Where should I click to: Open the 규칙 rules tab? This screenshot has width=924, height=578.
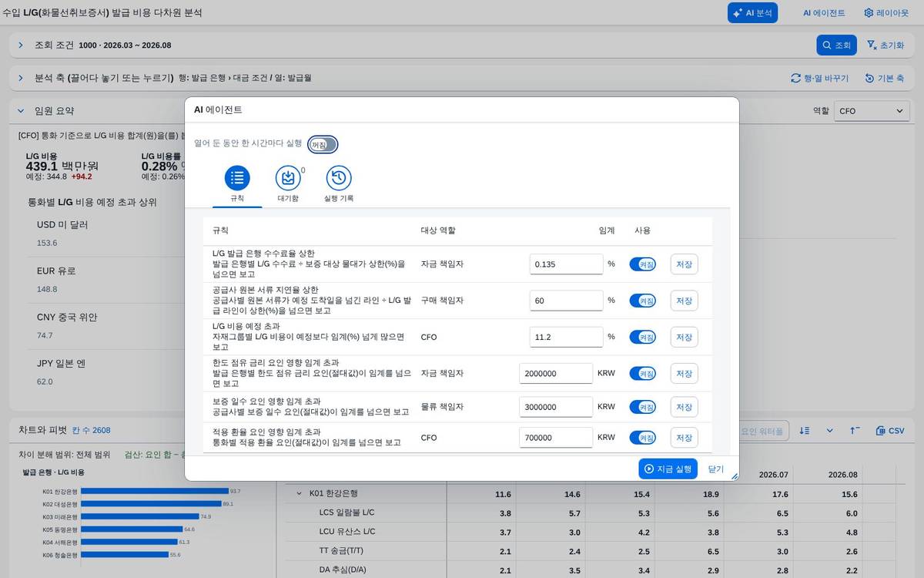tap(237, 185)
